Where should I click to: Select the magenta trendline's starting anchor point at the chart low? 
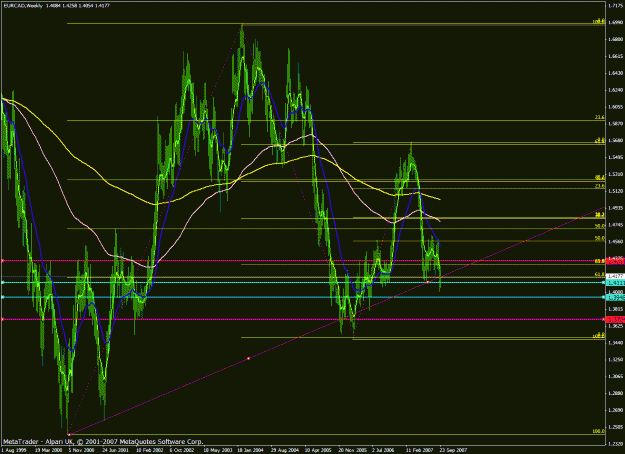coord(69,434)
